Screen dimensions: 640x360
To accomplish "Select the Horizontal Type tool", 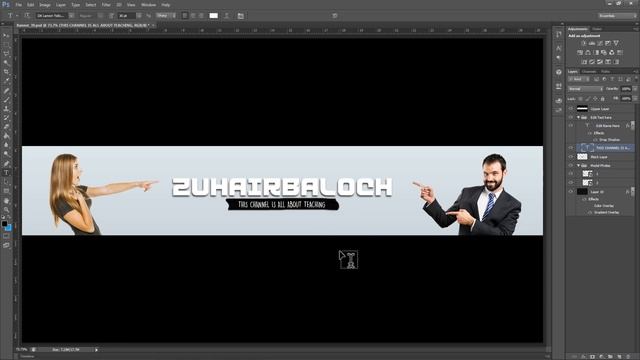I will [x=6, y=173].
